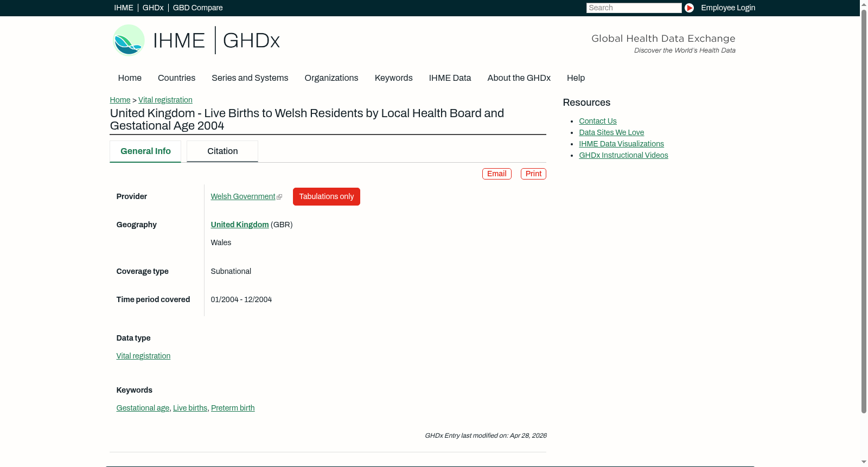The height and width of the screenshot is (467, 868).
Task: Open the Keywords menu item
Action: click(x=394, y=78)
